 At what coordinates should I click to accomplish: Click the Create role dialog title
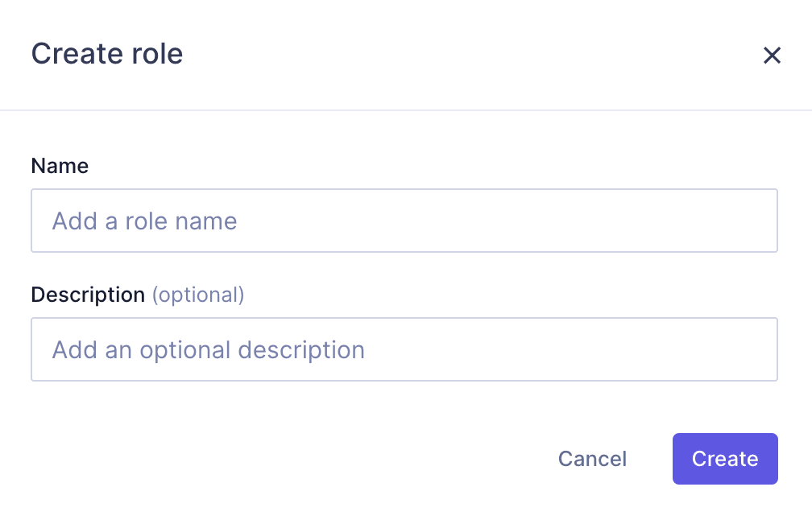pyautogui.click(x=106, y=54)
